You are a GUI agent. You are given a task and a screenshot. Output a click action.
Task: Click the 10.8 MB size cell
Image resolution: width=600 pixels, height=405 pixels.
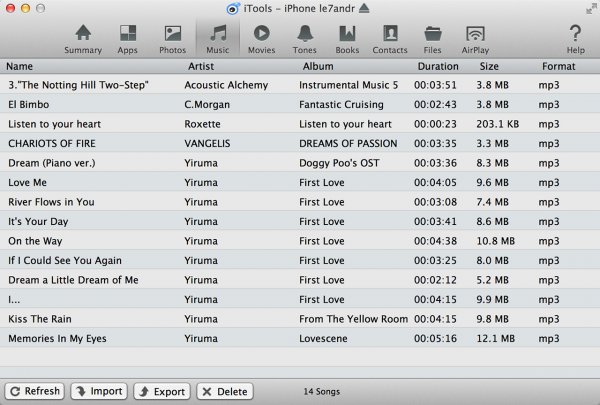coord(496,241)
